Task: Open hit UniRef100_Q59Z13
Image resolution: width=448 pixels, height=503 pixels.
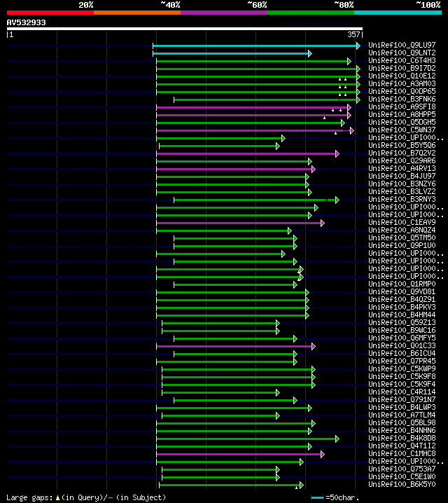Action: 402,322
